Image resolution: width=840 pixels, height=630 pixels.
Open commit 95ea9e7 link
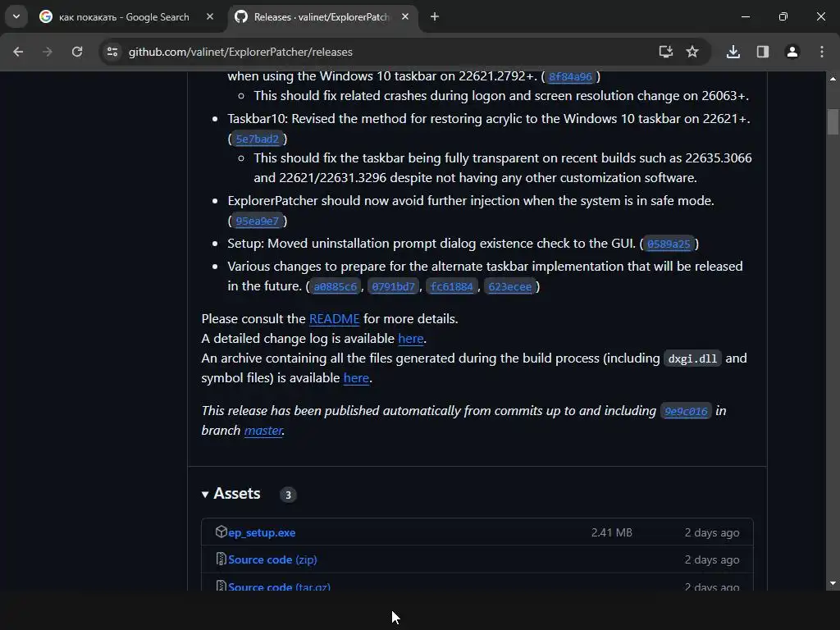(x=257, y=221)
